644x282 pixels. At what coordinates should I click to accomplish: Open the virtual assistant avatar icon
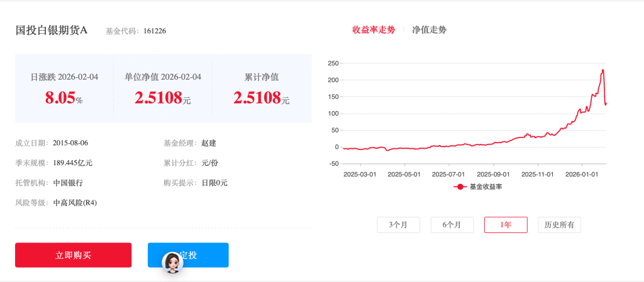[x=172, y=263]
